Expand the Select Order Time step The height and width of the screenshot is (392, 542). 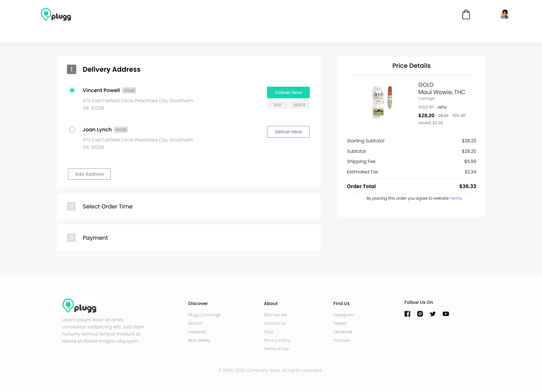[189, 206]
